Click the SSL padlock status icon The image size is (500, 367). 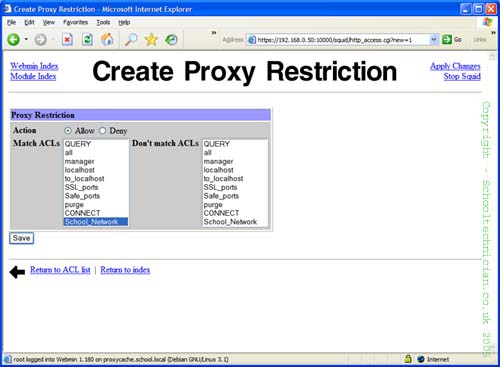[x=408, y=359]
